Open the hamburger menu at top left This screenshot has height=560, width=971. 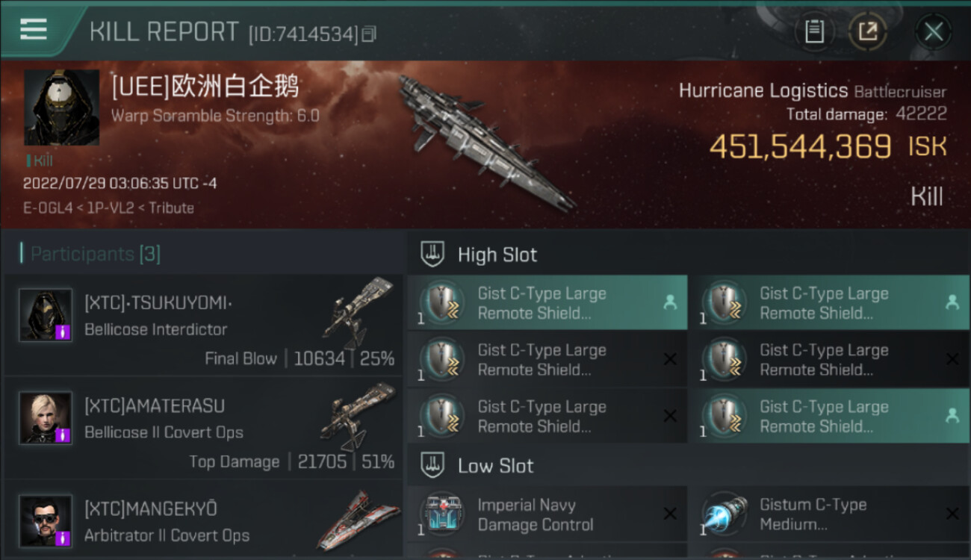(x=33, y=29)
